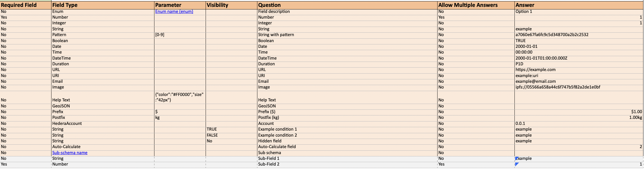The image size is (644, 169).
Task: Select the "Answer" column header
Action: pyautogui.click(x=525, y=5)
